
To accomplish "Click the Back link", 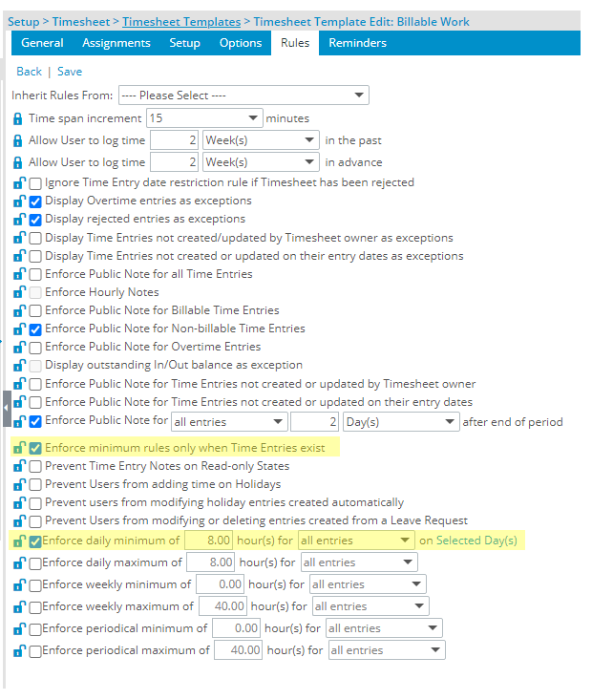I will (29, 72).
